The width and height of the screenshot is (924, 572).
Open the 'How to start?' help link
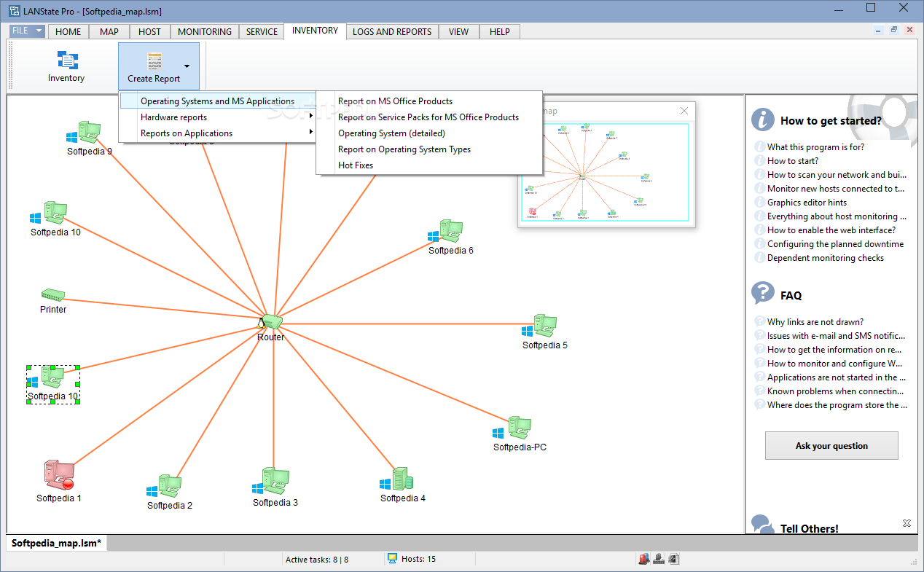pos(793,161)
